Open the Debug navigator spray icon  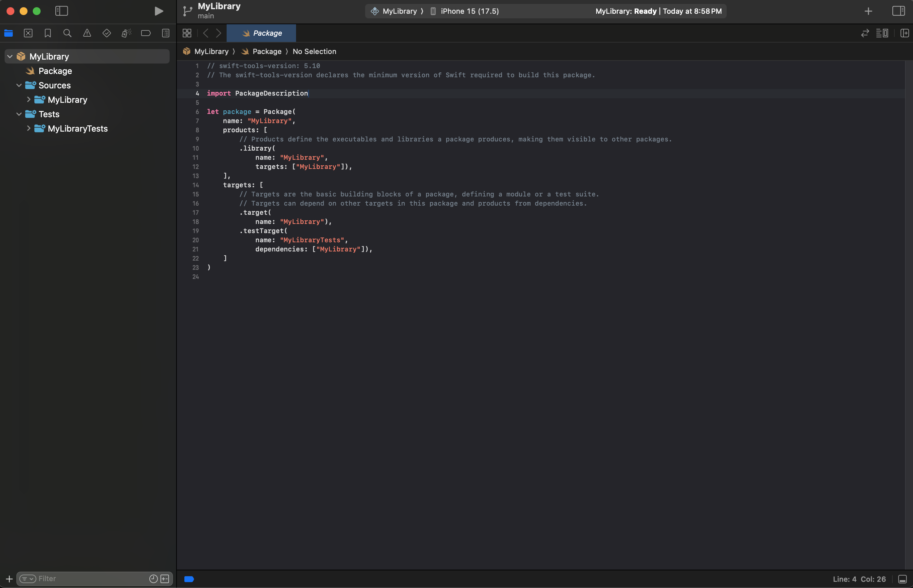click(126, 33)
